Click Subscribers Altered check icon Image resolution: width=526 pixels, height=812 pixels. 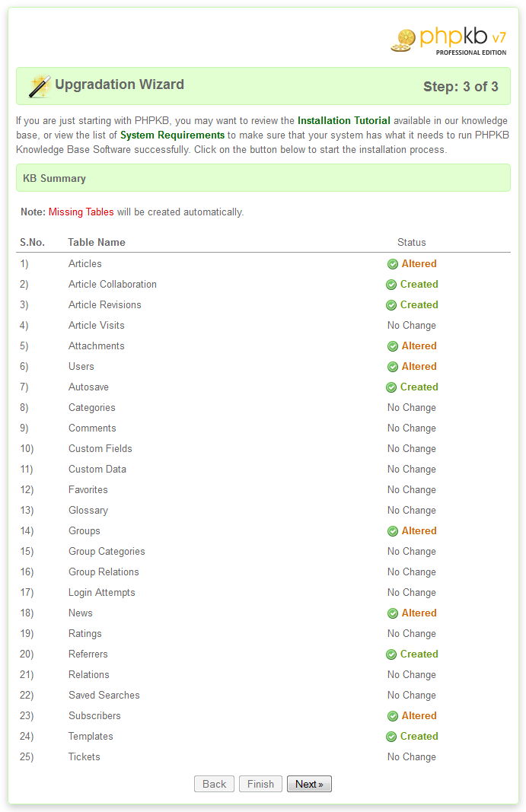(393, 716)
